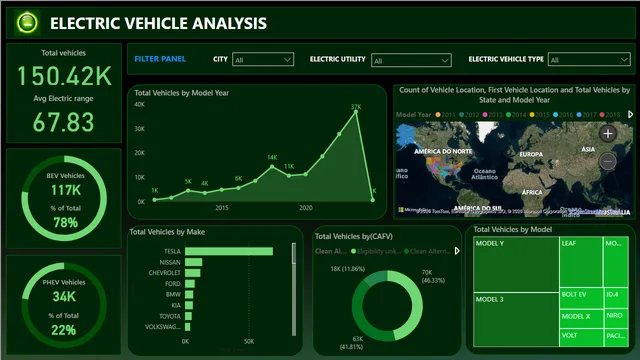Click the TESLA bar in chart

click(229, 251)
